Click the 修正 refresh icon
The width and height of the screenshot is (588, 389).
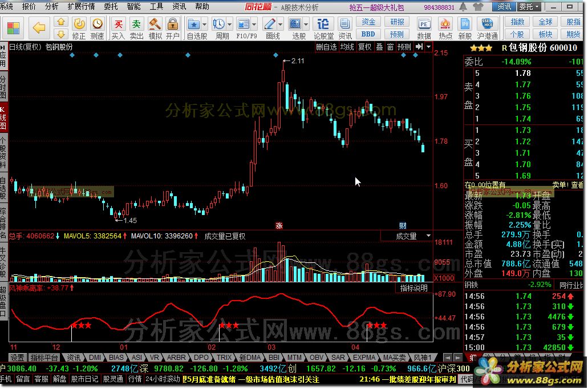[x=79, y=28]
